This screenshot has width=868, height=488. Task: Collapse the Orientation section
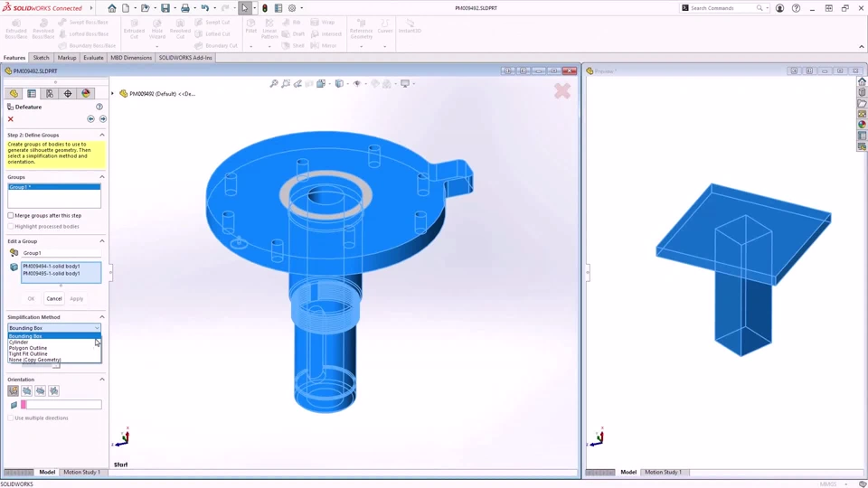(x=102, y=380)
